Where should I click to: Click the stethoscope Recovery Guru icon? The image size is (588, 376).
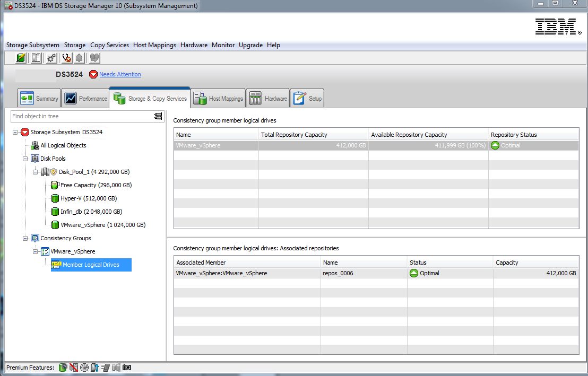point(66,58)
